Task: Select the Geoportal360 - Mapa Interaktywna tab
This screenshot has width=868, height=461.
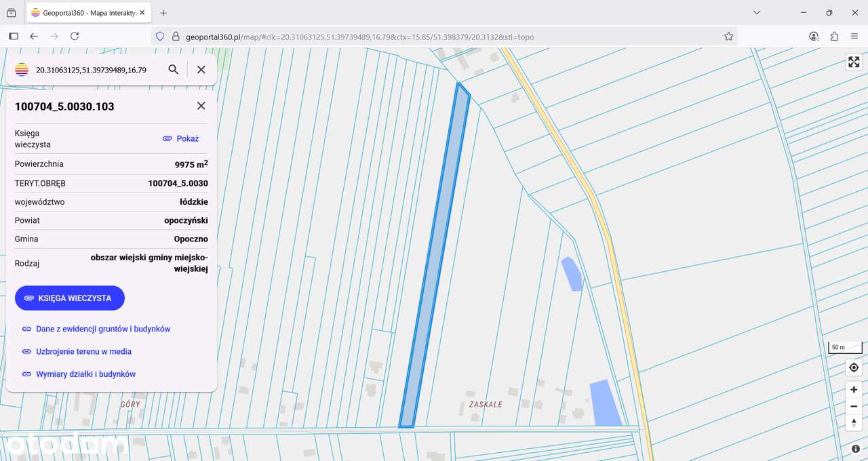Action: pyautogui.click(x=88, y=13)
